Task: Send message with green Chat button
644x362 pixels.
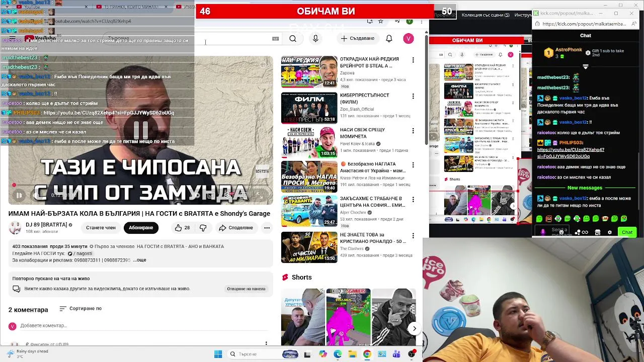Action: (627, 232)
